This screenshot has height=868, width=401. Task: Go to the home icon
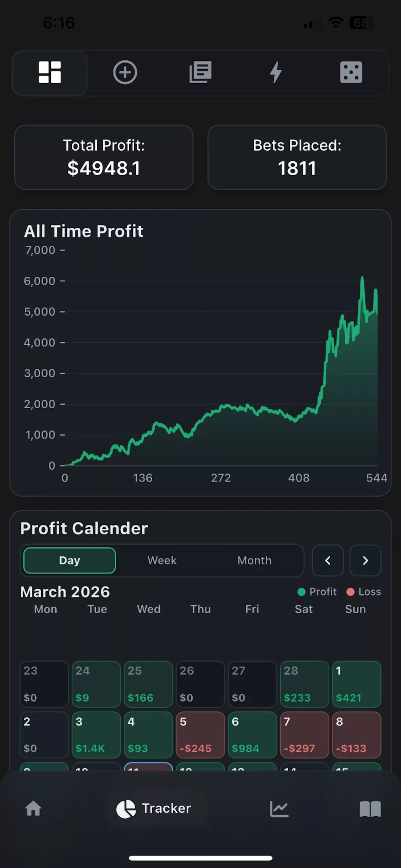[33, 809]
